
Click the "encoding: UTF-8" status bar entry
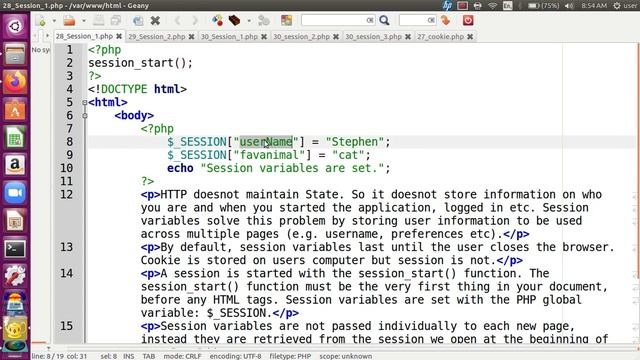(x=236, y=356)
